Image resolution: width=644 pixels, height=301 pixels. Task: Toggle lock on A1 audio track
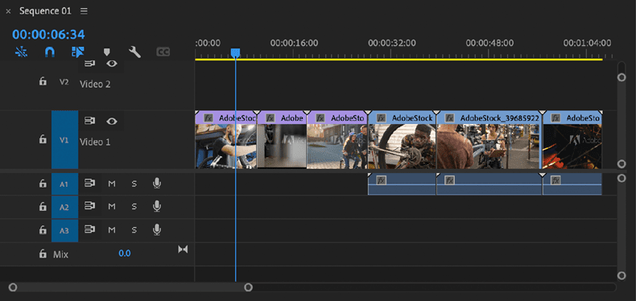[x=43, y=183]
